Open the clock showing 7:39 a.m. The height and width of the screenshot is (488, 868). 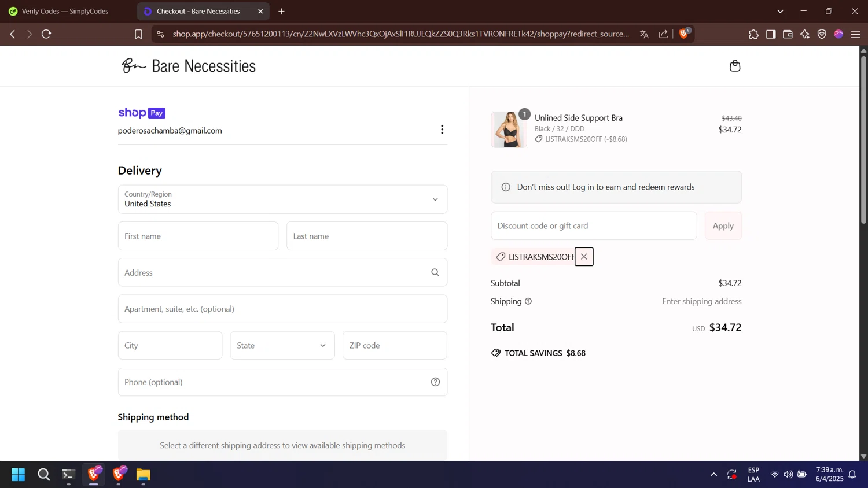829,475
